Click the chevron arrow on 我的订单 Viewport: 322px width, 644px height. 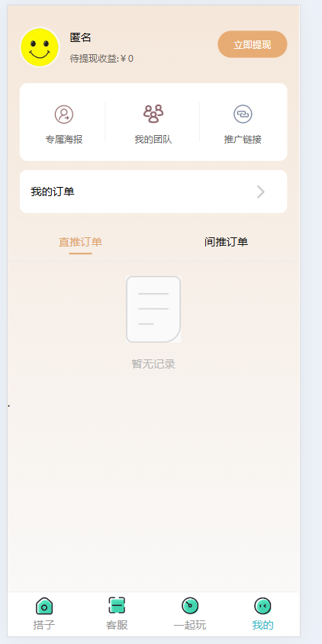pos(261,192)
